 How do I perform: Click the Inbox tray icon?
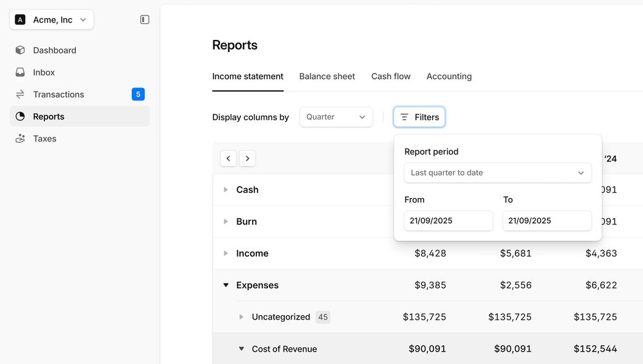20,72
